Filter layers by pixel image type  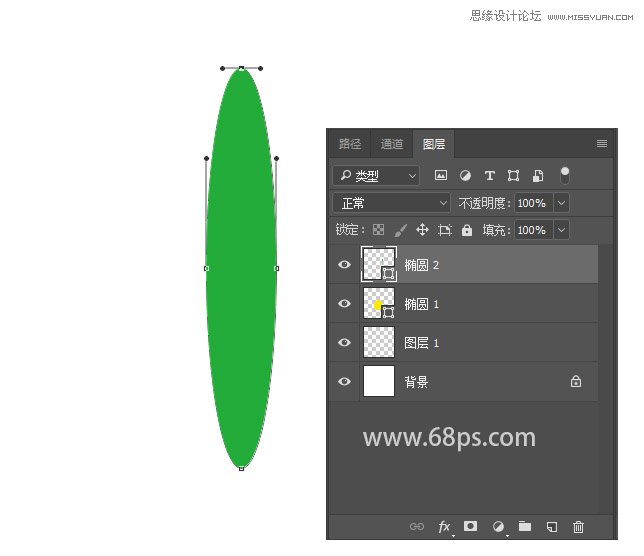click(x=441, y=176)
